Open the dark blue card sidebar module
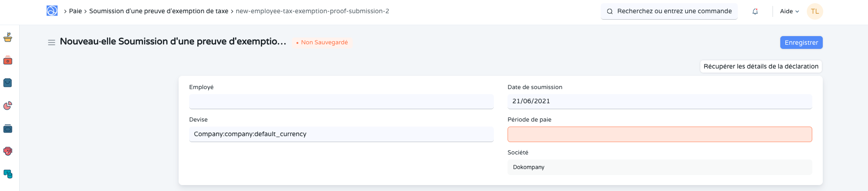This screenshot has width=868, height=191. pos(8,129)
